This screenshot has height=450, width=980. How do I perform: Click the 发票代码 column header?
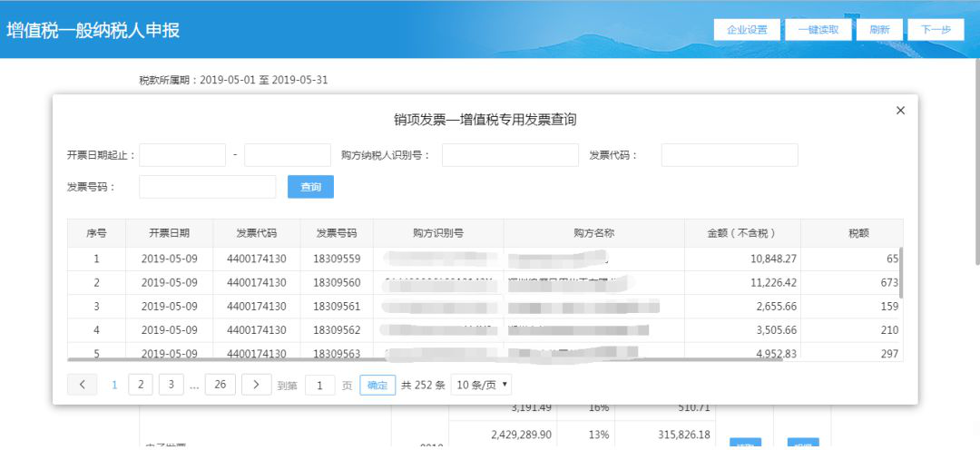coord(256,233)
